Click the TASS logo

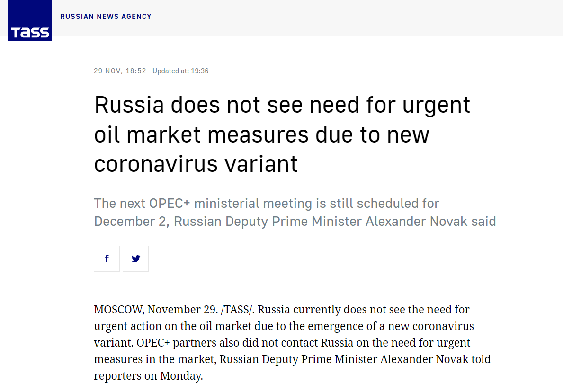(30, 21)
